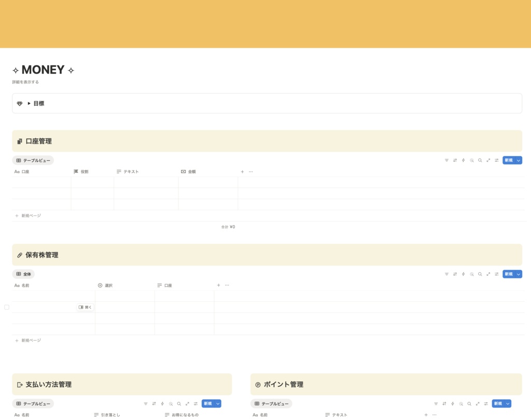The height and width of the screenshot is (420, 531).
Task: Open automations lightning icon in 支払い方法管理
Action: [162, 404]
